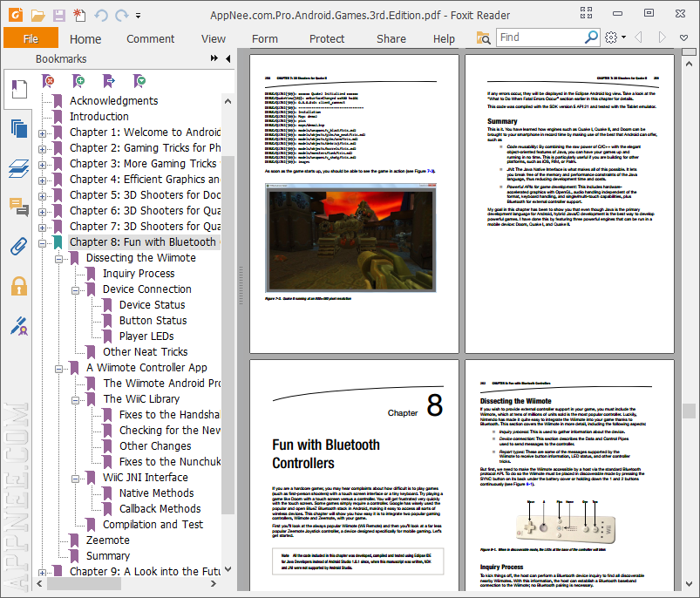This screenshot has width=700, height=598.
Task: Expand Chapter 4: Efficient Graphics bookmark
Action: click(42, 180)
